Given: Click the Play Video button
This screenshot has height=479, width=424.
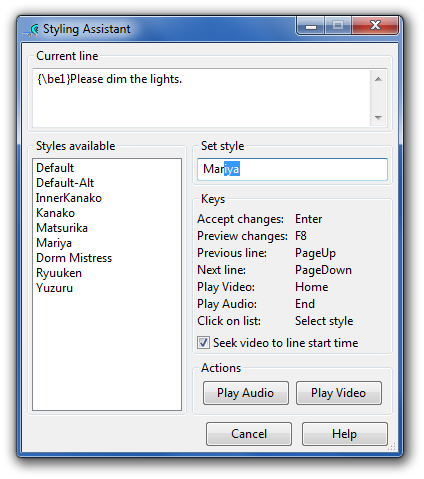Looking at the screenshot, I should click(x=339, y=393).
